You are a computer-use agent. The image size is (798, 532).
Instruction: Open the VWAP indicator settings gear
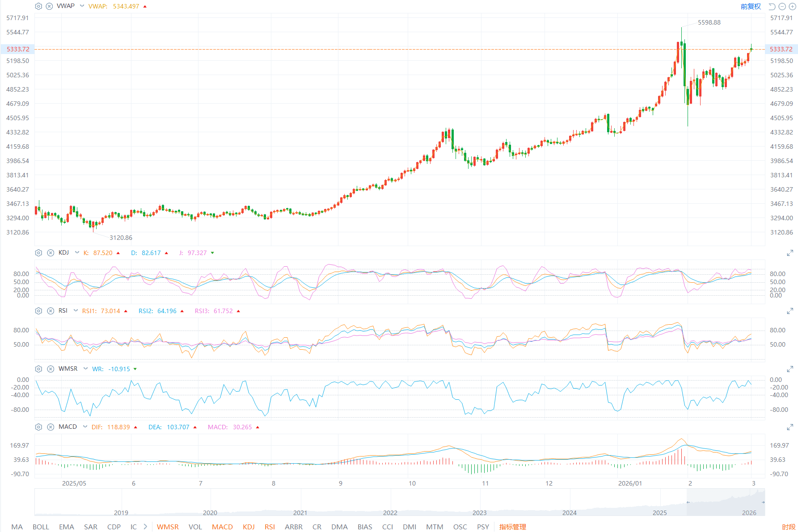tap(38, 6)
